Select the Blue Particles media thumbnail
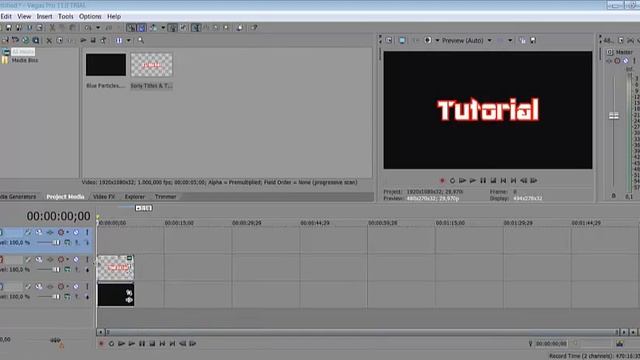Screen dimensions: 640x360 click(106, 65)
